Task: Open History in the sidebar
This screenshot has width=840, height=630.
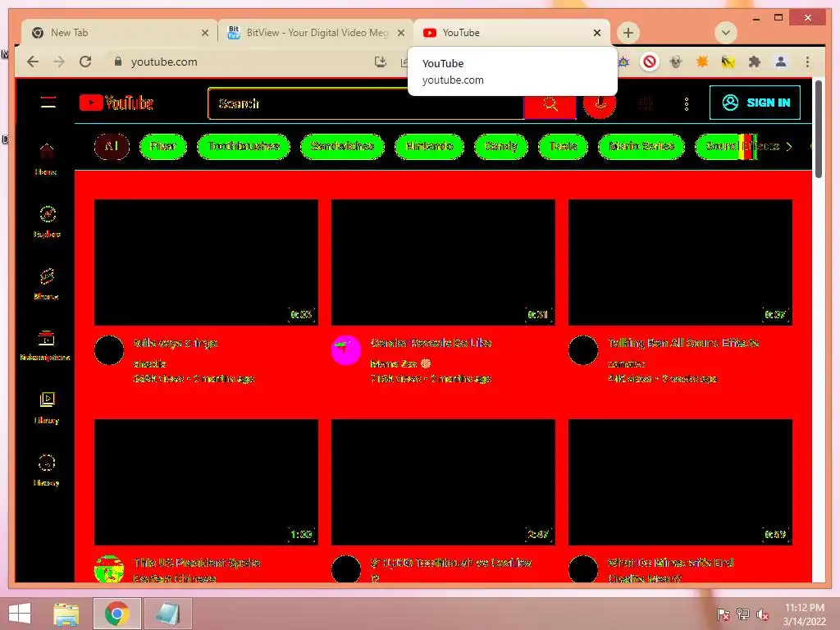Action: click(46, 470)
